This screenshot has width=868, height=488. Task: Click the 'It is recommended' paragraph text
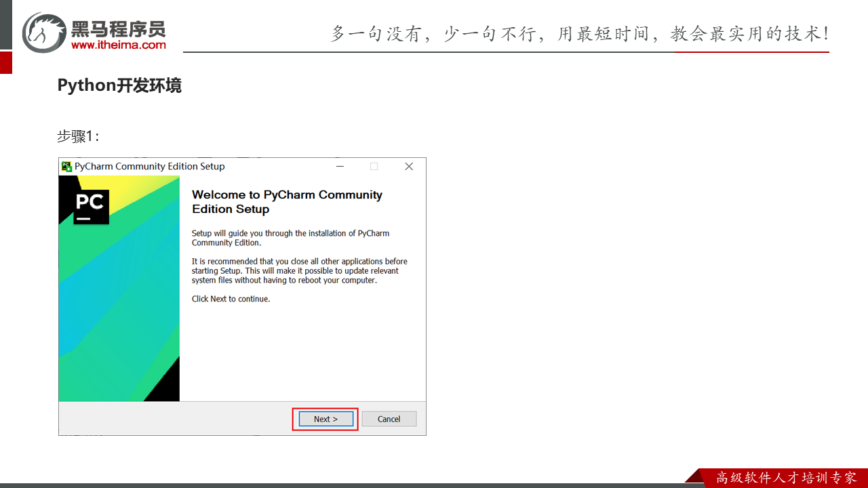click(x=299, y=270)
